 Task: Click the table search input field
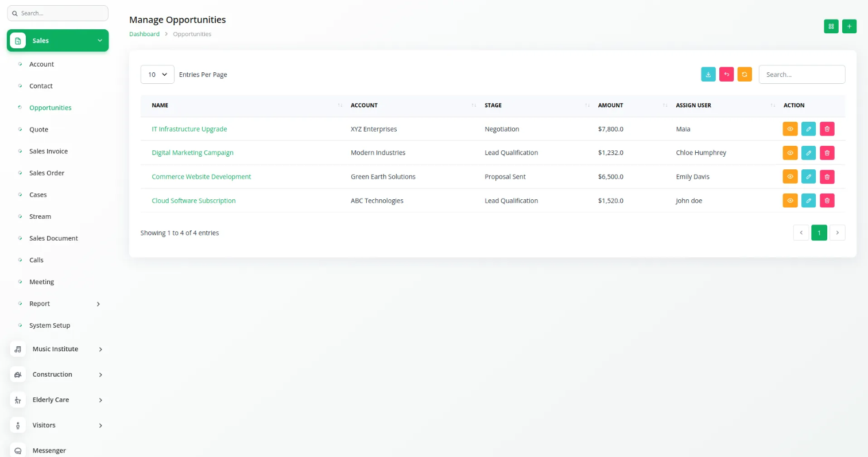pyautogui.click(x=801, y=75)
